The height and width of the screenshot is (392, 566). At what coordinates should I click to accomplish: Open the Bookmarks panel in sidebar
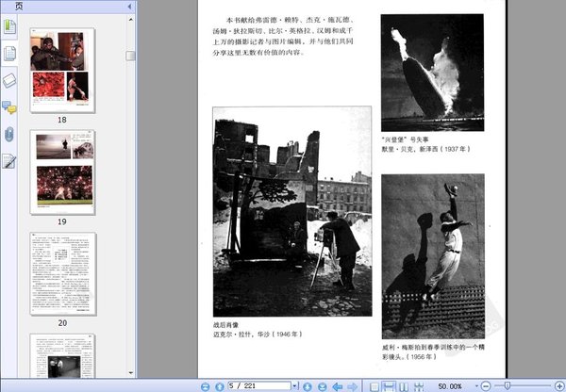(x=9, y=27)
